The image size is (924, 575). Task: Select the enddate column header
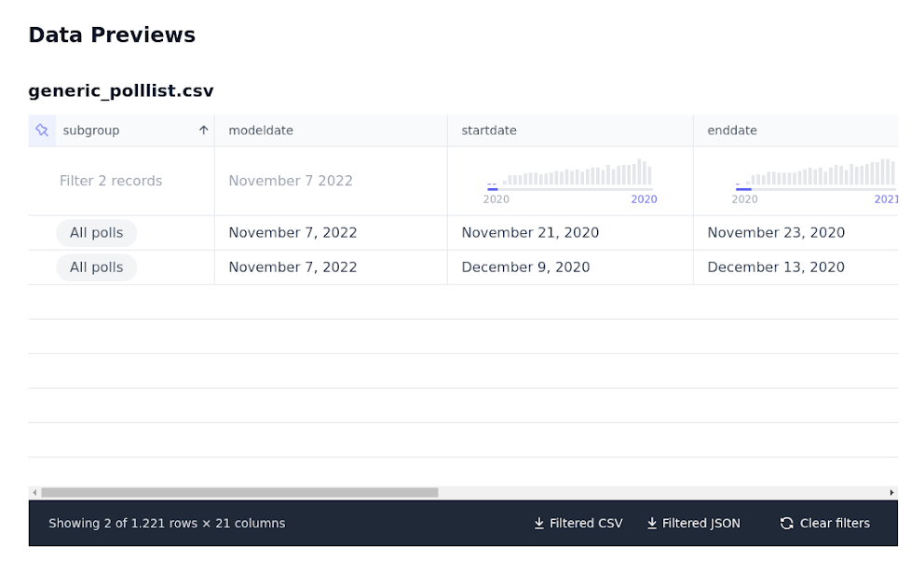[795, 130]
